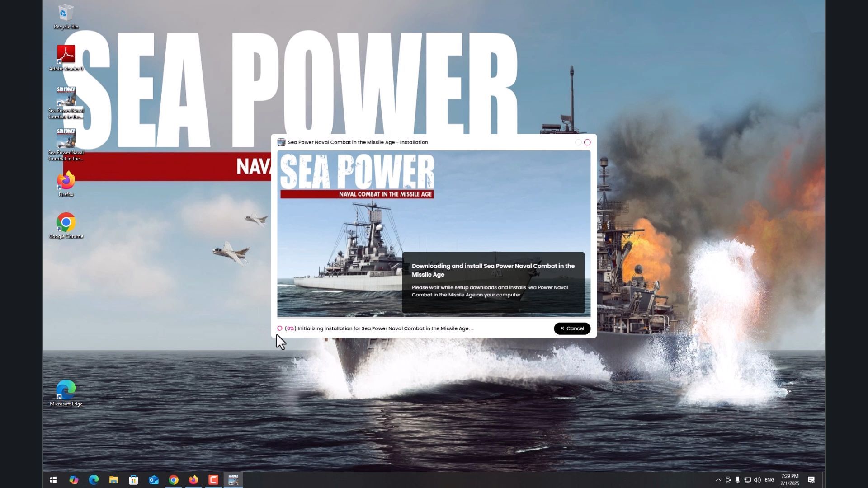The width and height of the screenshot is (868, 488).
Task: Click the Meet Now tray icon
Action: coord(728,480)
